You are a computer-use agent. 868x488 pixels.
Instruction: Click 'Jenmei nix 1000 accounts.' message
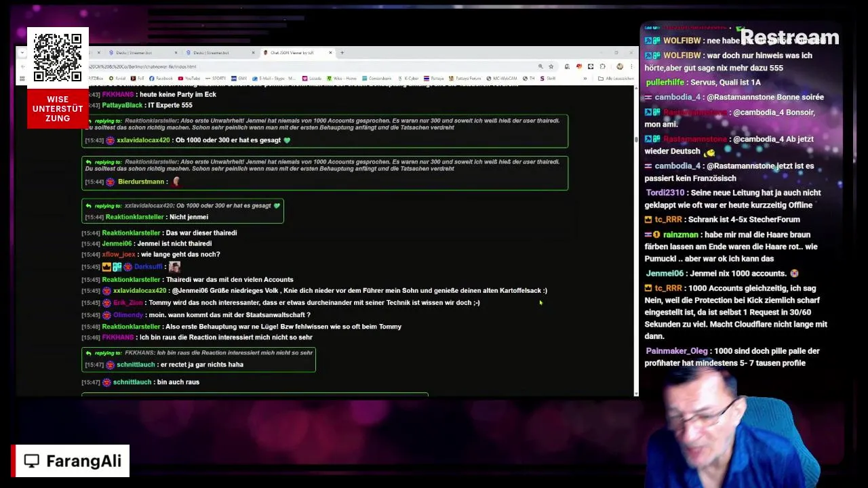tap(740, 273)
